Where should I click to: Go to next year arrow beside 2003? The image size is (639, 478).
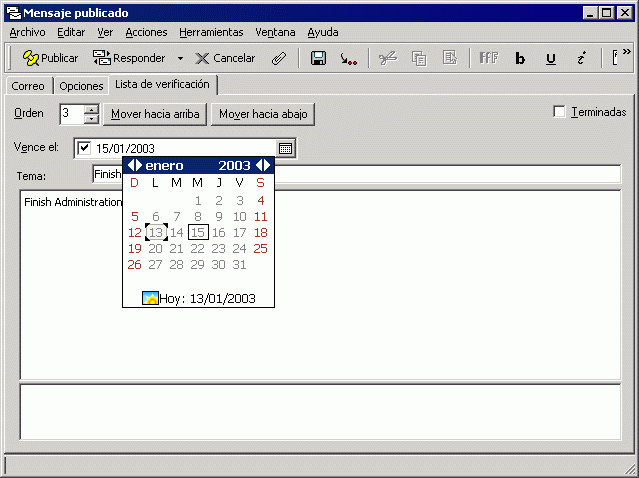point(267,165)
